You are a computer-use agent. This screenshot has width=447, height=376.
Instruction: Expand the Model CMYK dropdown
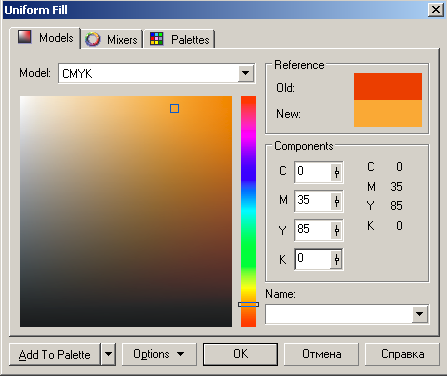point(246,73)
